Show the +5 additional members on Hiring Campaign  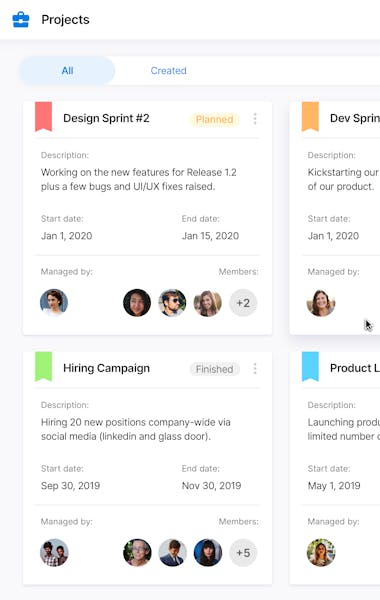pyautogui.click(x=243, y=553)
